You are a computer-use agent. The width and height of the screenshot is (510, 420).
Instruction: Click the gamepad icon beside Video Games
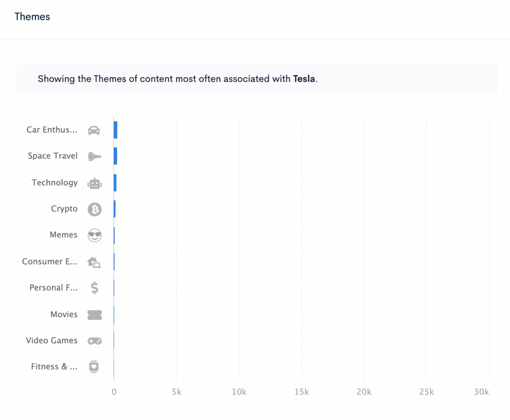pyautogui.click(x=95, y=341)
